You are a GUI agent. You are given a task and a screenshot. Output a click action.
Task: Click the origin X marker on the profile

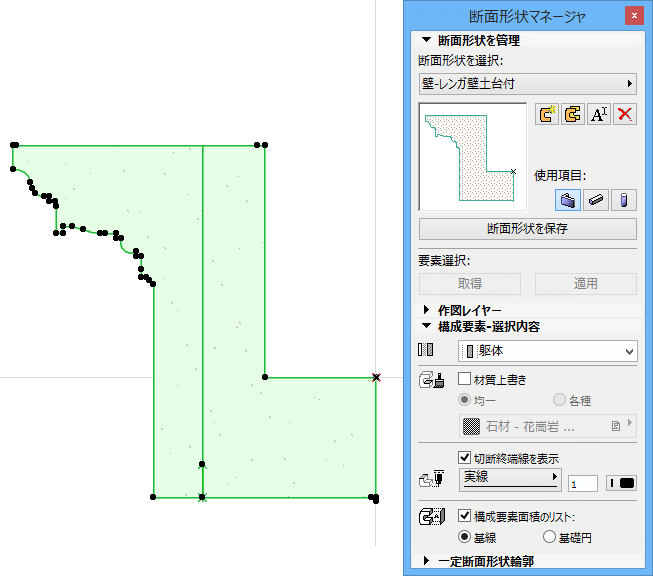click(376, 377)
